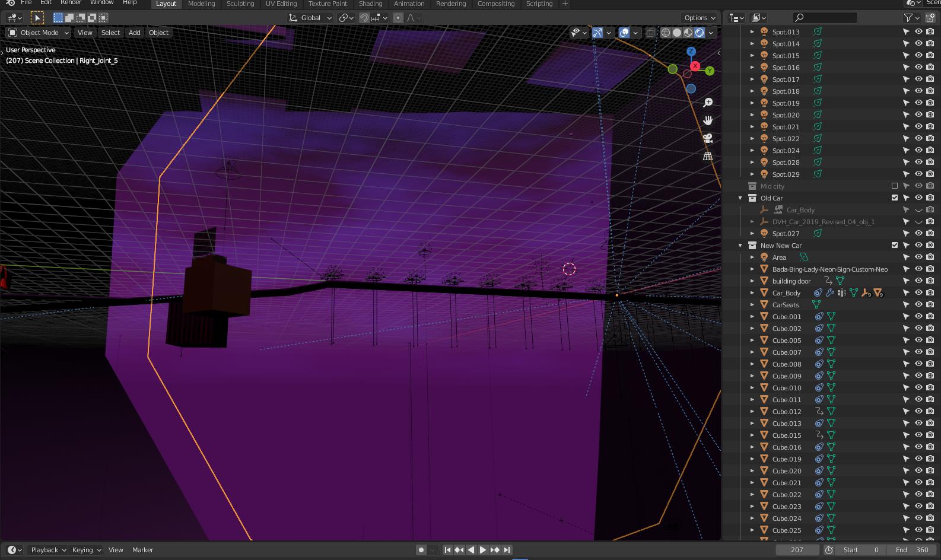Screen dimensions: 941x560
Task: Switch to Animation workspace tab
Action: (409, 4)
